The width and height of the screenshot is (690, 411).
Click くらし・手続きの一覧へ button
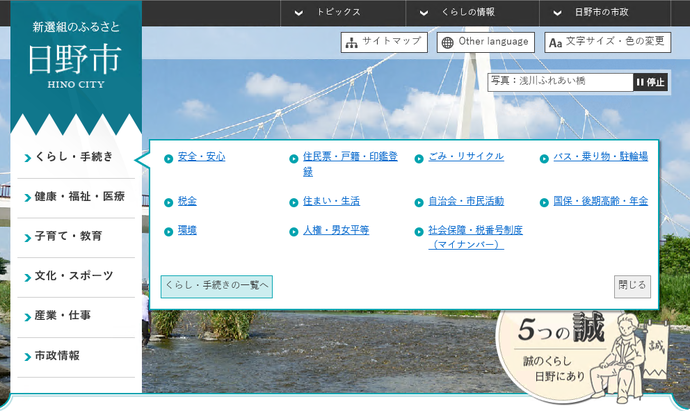pyautogui.click(x=217, y=286)
